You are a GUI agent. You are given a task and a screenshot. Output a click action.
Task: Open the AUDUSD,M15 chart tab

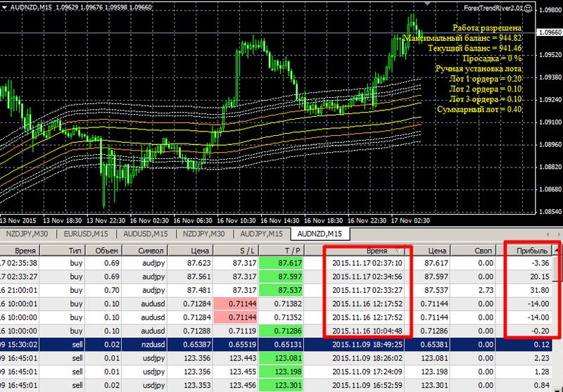(144, 234)
